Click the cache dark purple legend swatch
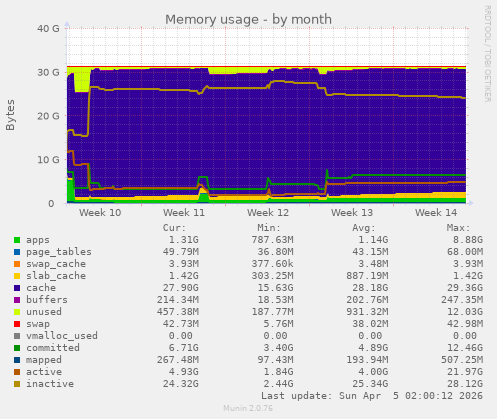The width and height of the screenshot is (497, 419). click(17, 288)
